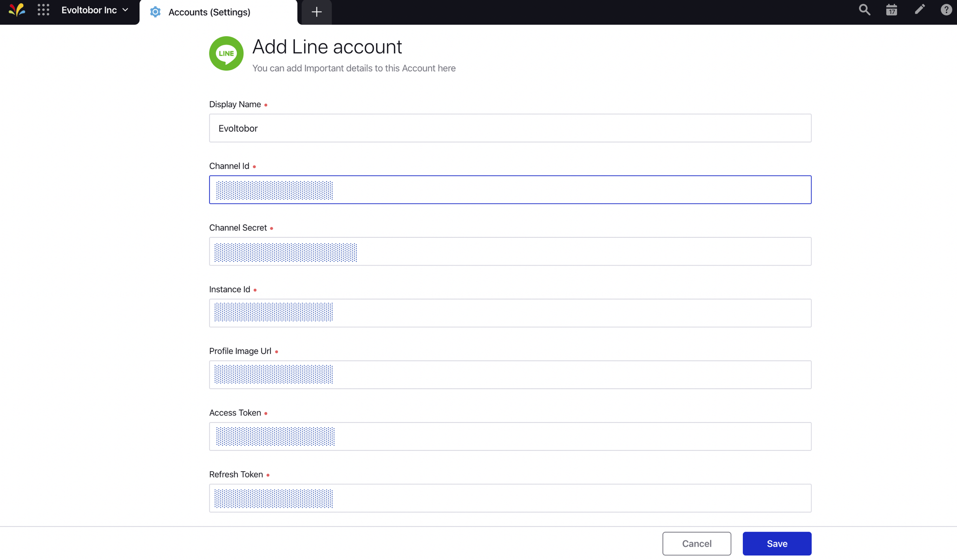Open a new tab with plus icon
The height and width of the screenshot is (560, 957).
pos(316,12)
